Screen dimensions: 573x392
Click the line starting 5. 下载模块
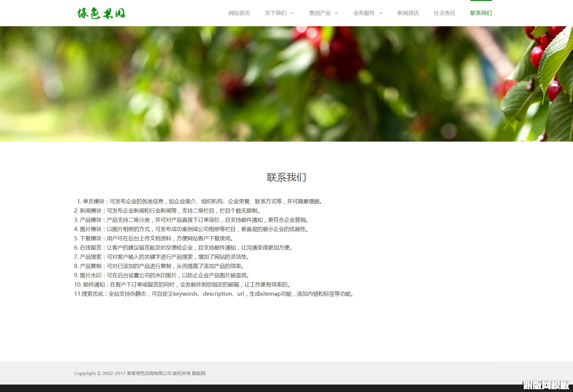(154, 238)
